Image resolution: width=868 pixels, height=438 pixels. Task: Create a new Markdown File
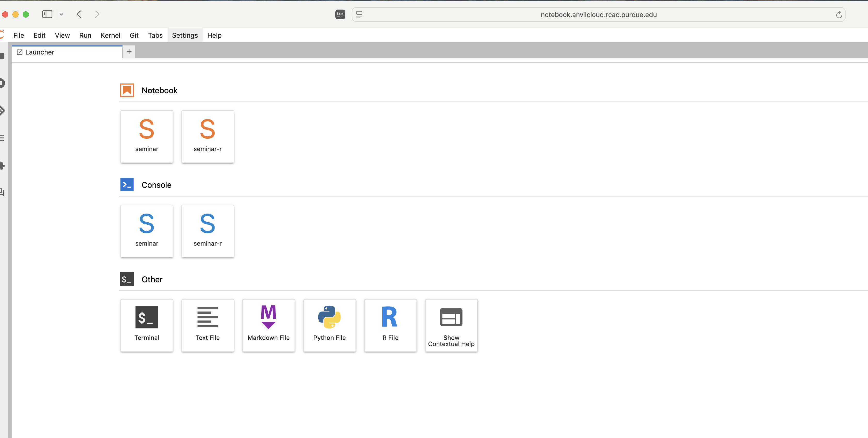coord(269,325)
